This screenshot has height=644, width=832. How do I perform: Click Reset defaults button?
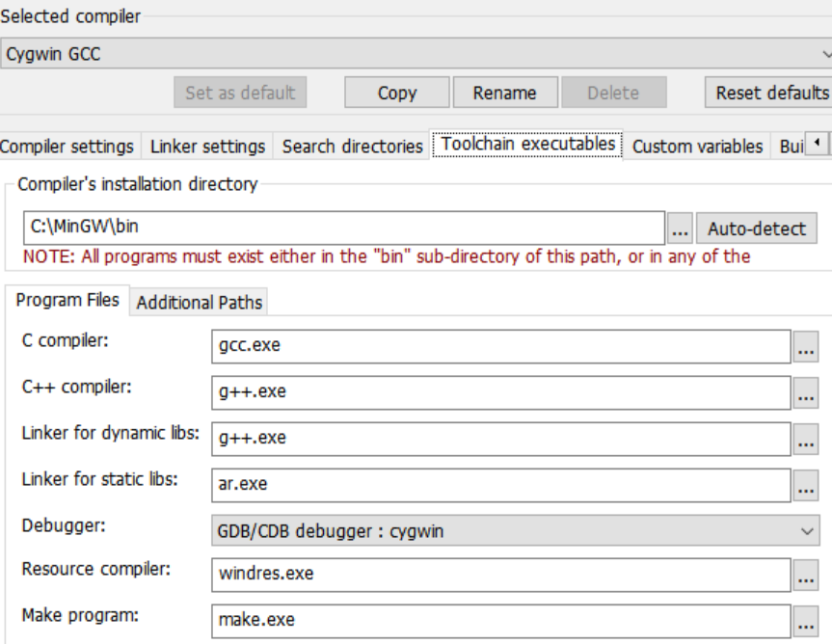point(770,94)
